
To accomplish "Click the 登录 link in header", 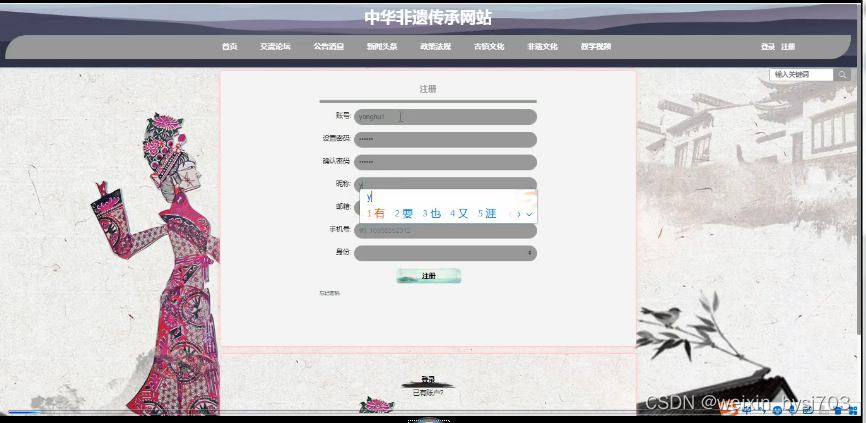I will click(x=768, y=47).
